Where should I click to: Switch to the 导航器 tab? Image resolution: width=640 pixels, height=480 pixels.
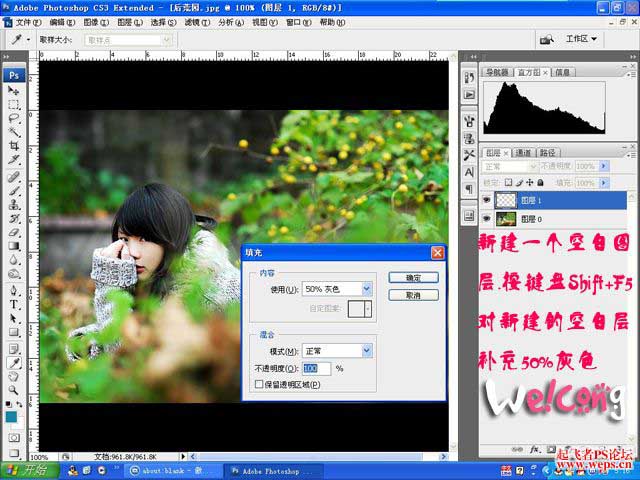click(497, 72)
